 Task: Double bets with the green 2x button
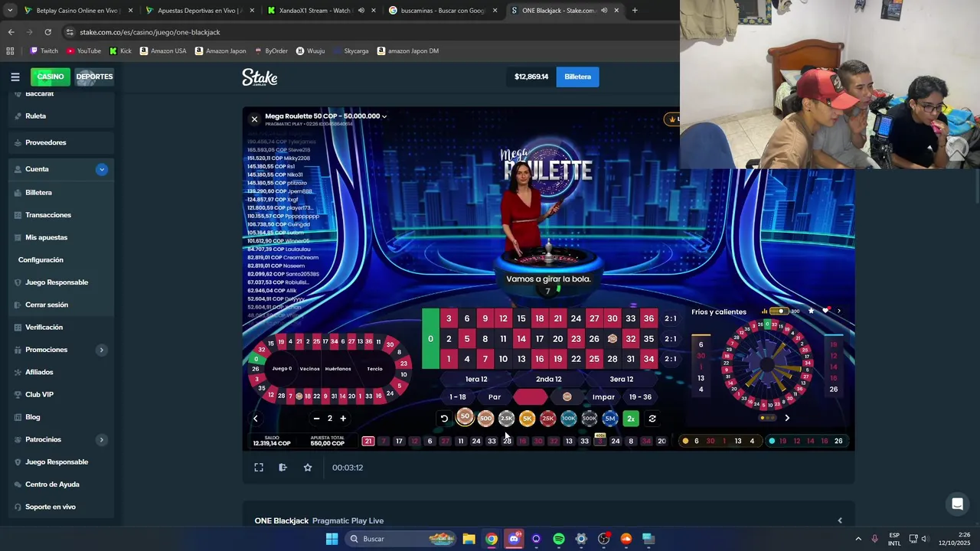coord(631,419)
